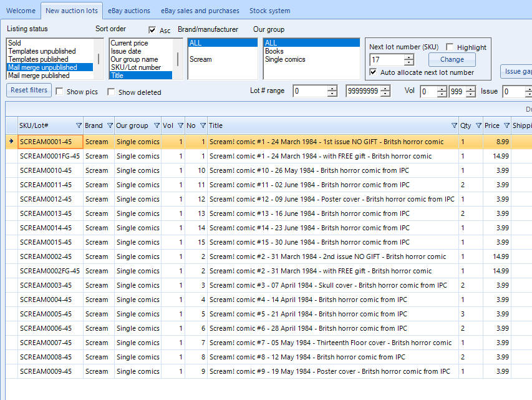Enable the Show pics checkbox
This screenshot has width=532, height=400.
pos(59,91)
